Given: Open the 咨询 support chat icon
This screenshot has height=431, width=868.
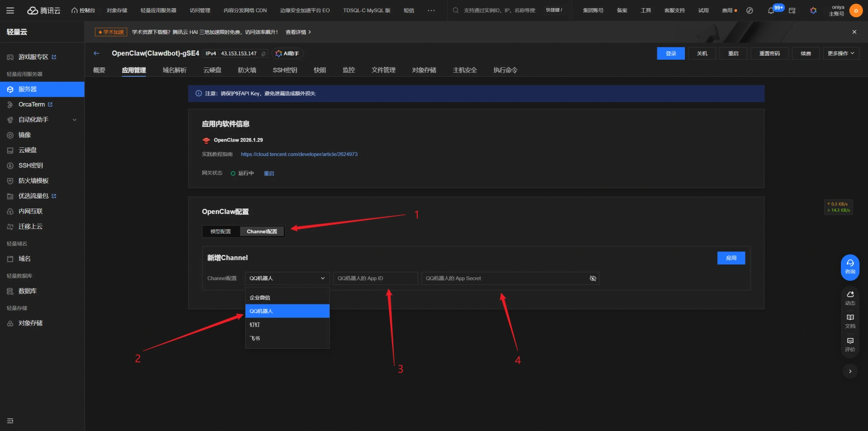Looking at the screenshot, I should pos(850,267).
